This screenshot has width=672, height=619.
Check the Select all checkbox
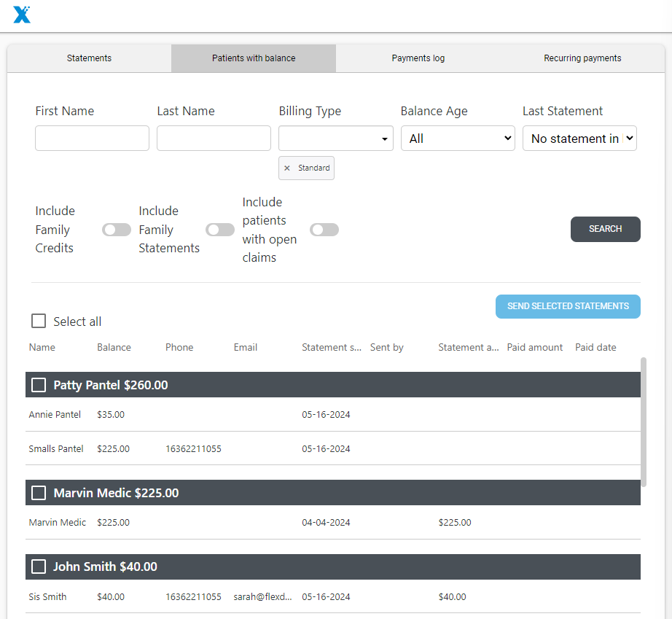39,321
